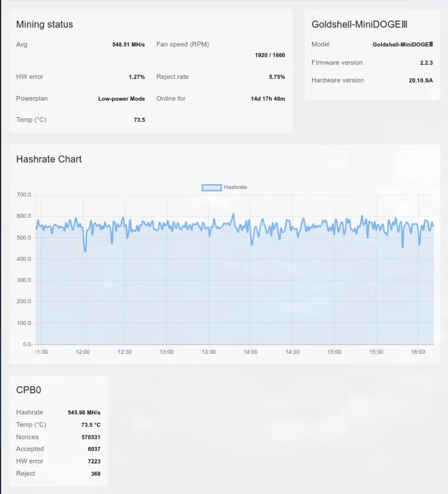Select Low-power Mode powerplan value
Image resolution: width=448 pixels, height=494 pixels.
(122, 98)
